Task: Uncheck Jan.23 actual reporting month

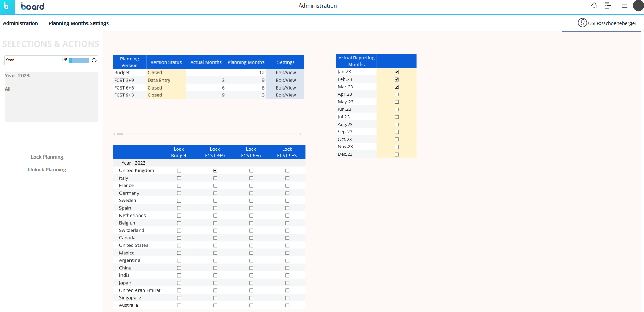Action: click(396, 72)
